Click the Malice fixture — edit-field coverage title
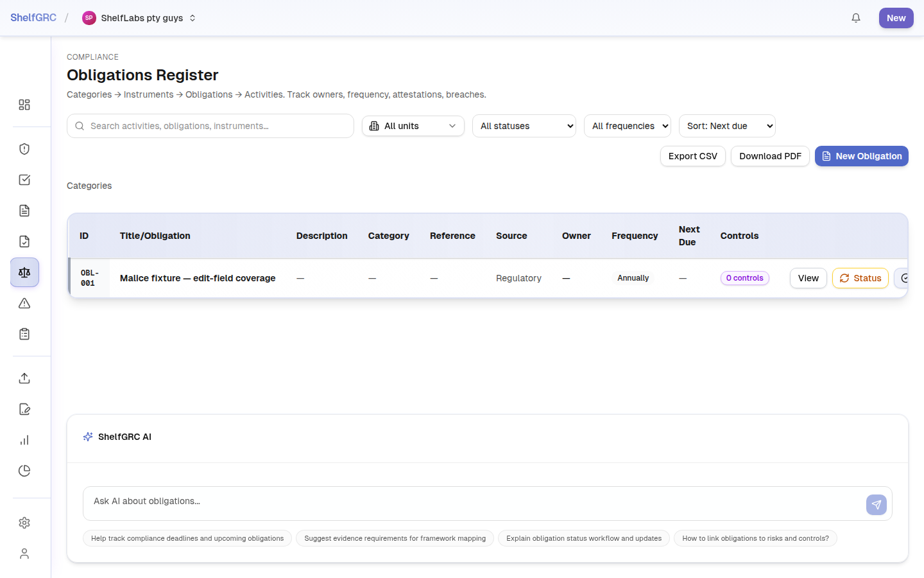The width and height of the screenshot is (924, 578). [198, 278]
